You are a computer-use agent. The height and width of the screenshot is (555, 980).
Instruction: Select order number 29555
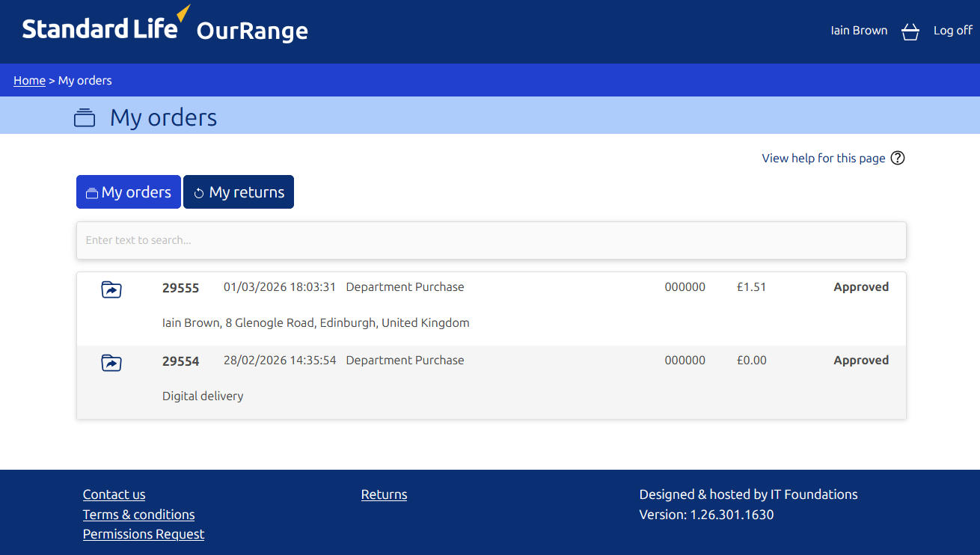[x=180, y=288]
